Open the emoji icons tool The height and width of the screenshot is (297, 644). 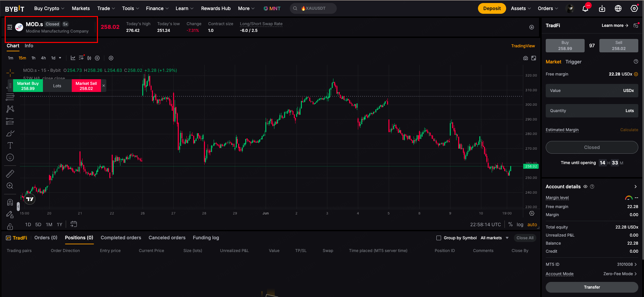click(10, 157)
